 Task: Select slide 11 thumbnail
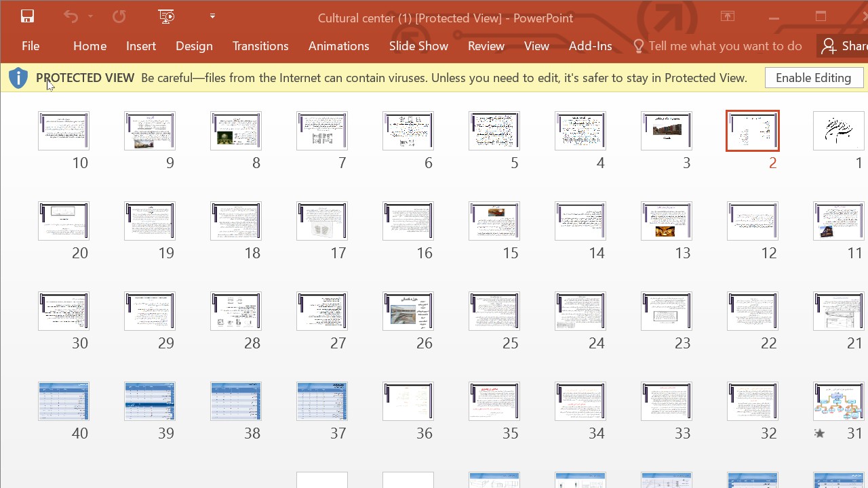839,221
